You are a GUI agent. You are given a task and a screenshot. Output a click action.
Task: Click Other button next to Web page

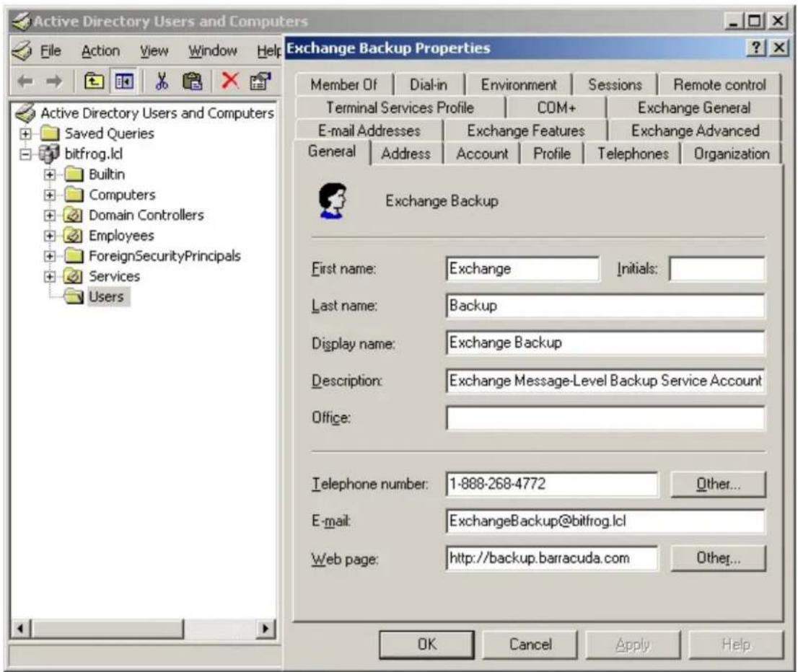pos(718,558)
